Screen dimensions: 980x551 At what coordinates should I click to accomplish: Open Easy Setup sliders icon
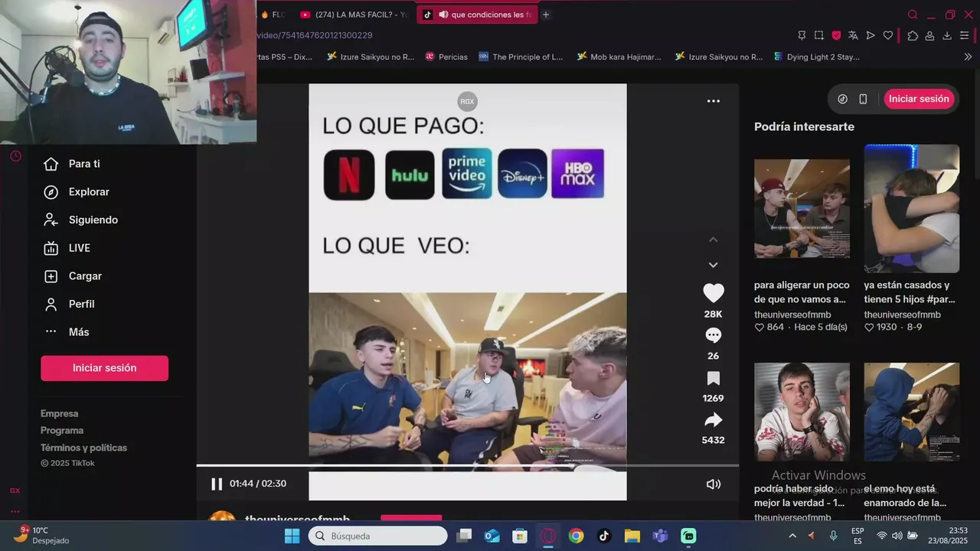[x=965, y=35]
